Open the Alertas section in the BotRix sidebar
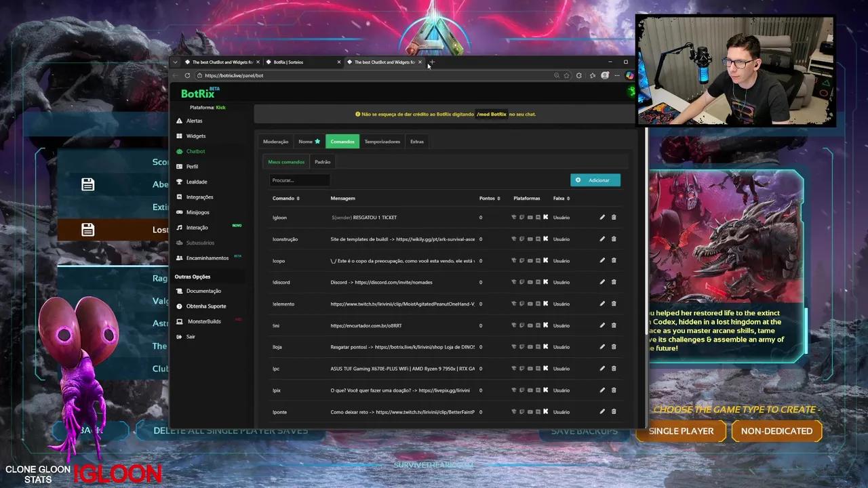Image resolution: width=868 pixels, height=488 pixels. [x=194, y=121]
